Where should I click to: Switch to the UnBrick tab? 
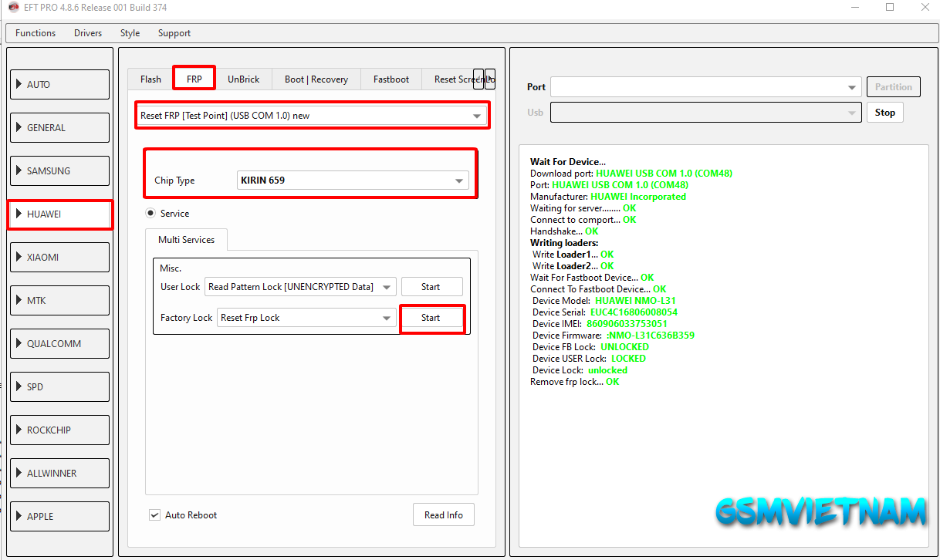[243, 79]
